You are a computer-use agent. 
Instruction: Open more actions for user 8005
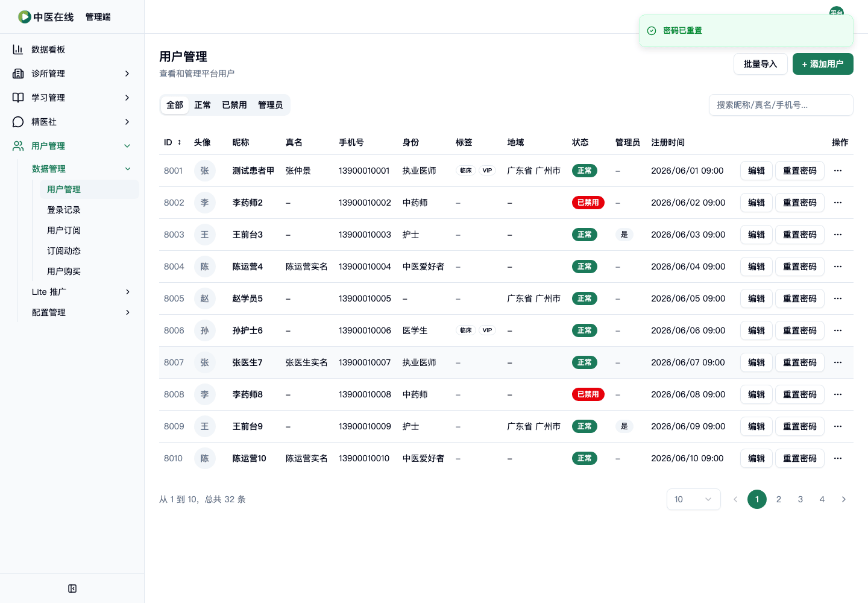(x=838, y=298)
